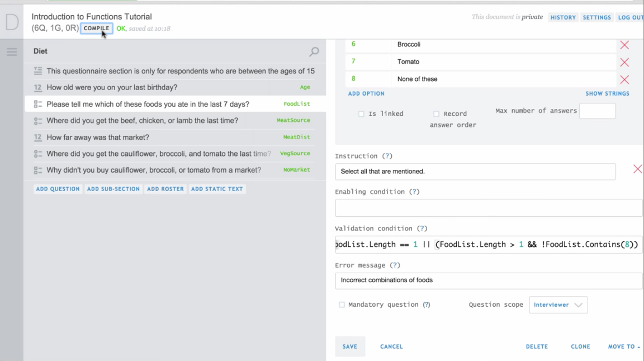The height and width of the screenshot is (361, 644).
Task: Open the document HISTORY
Action: (x=563, y=17)
